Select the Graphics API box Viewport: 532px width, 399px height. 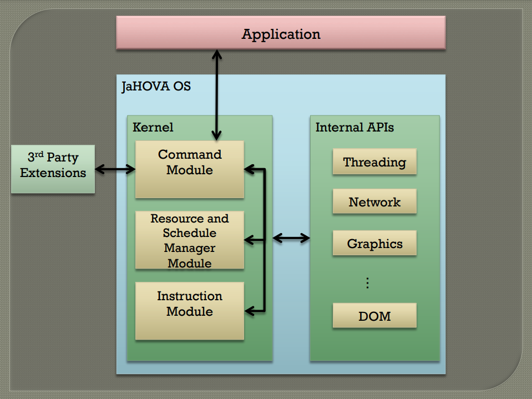pos(374,243)
